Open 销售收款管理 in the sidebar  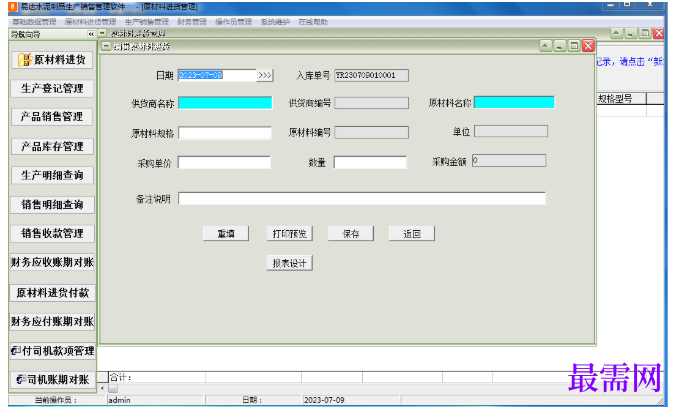point(52,233)
